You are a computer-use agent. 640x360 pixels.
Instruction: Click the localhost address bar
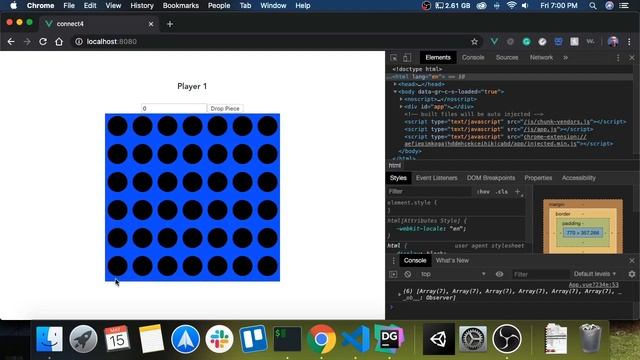(273, 42)
